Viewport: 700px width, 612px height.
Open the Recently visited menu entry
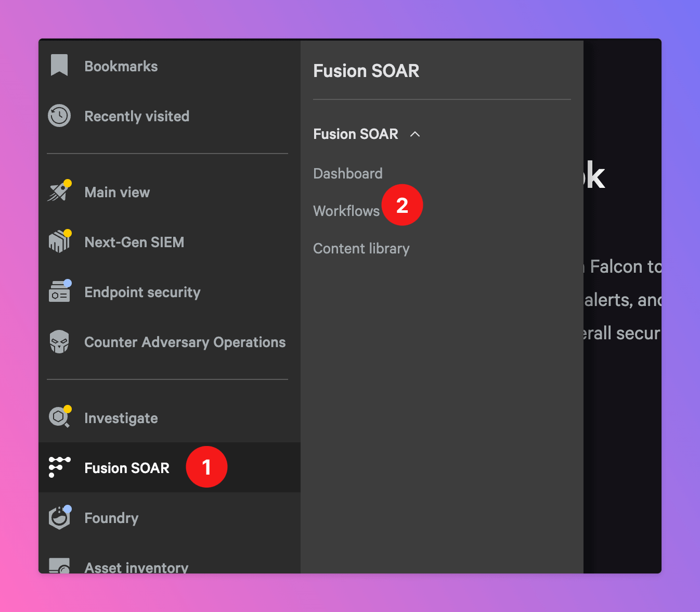click(137, 116)
